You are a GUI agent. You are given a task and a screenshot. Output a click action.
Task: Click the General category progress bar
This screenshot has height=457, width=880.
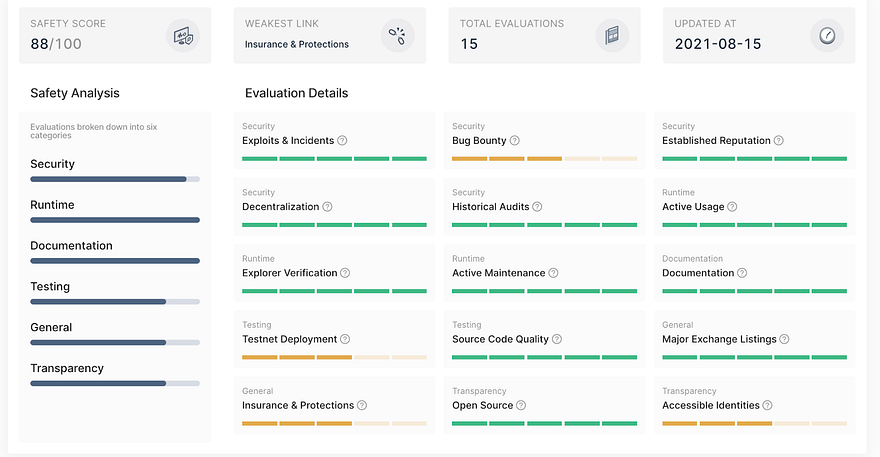(115, 342)
